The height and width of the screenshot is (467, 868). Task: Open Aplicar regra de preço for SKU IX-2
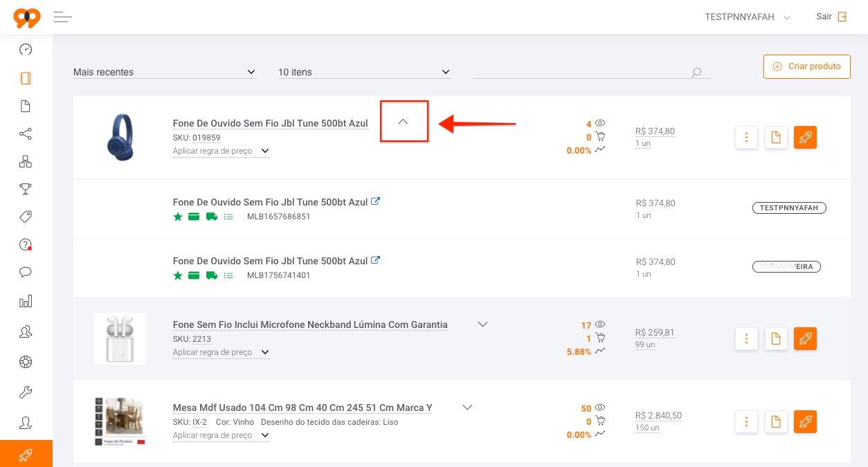[221, 435]
